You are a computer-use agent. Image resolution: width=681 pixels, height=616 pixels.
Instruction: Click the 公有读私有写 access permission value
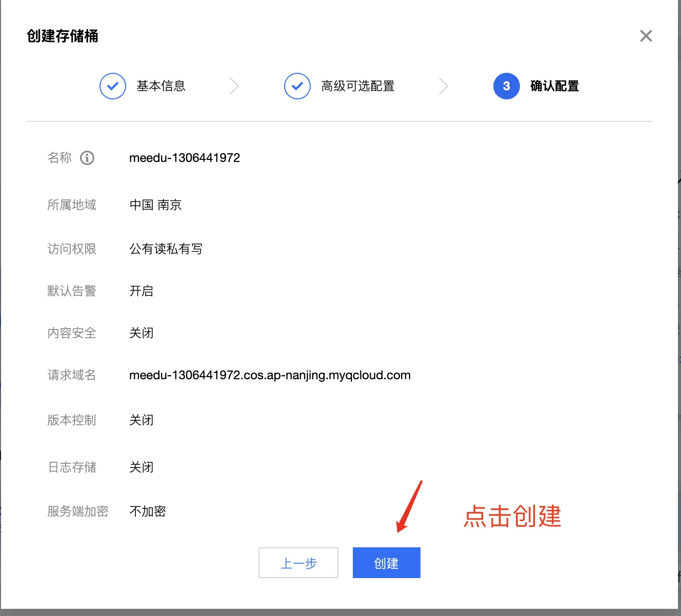[166, 249]
